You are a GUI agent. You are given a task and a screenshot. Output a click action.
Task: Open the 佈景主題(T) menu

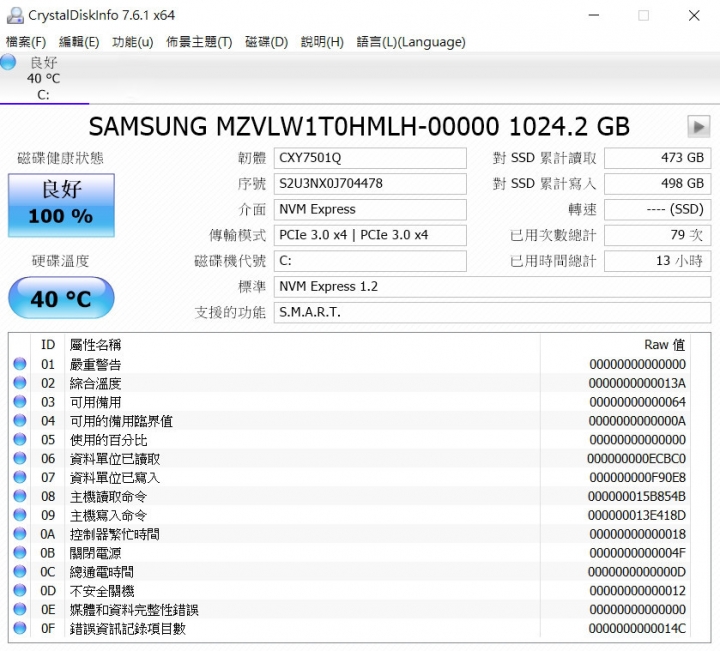coord(199,42)
